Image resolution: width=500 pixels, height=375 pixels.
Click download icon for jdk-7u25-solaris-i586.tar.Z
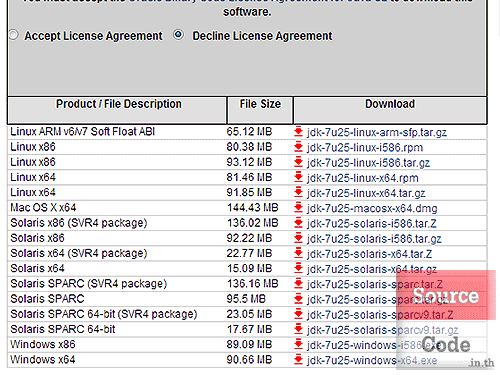click(x=298, y=223)
